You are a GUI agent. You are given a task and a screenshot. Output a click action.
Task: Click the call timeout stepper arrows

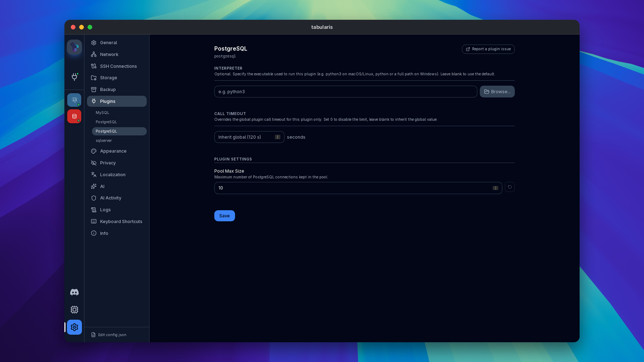[277, 137]
